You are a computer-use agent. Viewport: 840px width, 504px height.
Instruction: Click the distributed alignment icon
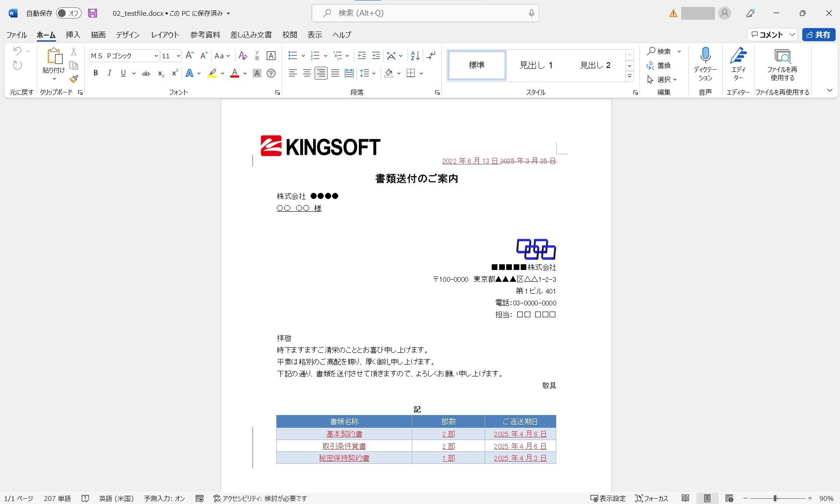349,73
